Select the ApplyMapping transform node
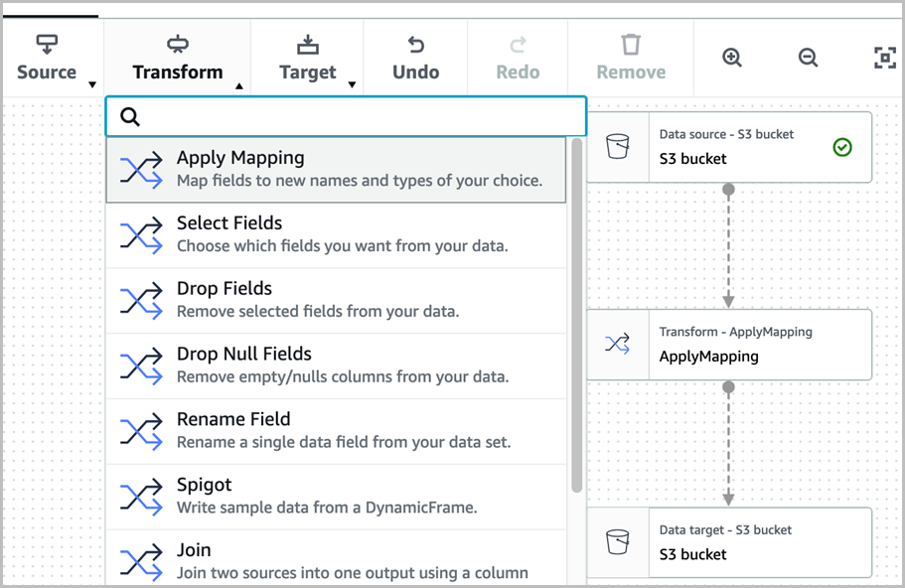The image size is (905, 588). pos(729,345)
